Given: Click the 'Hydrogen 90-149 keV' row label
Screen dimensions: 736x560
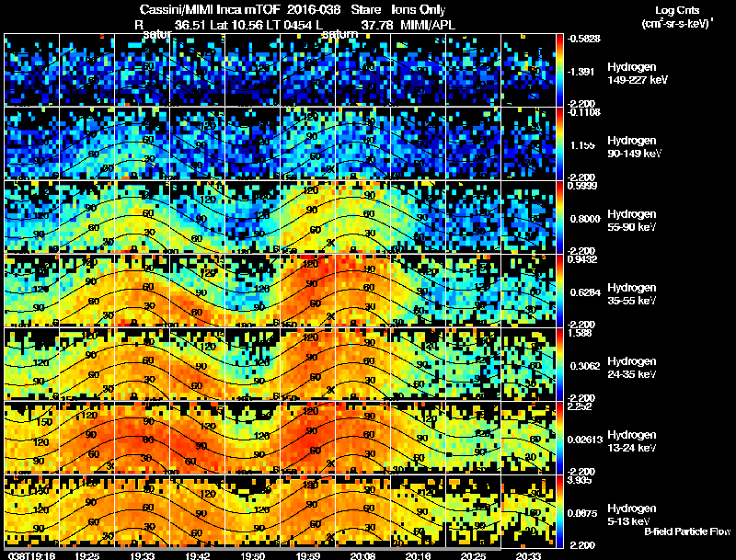Looking at the screenshot, I should (x=635, y=147).
